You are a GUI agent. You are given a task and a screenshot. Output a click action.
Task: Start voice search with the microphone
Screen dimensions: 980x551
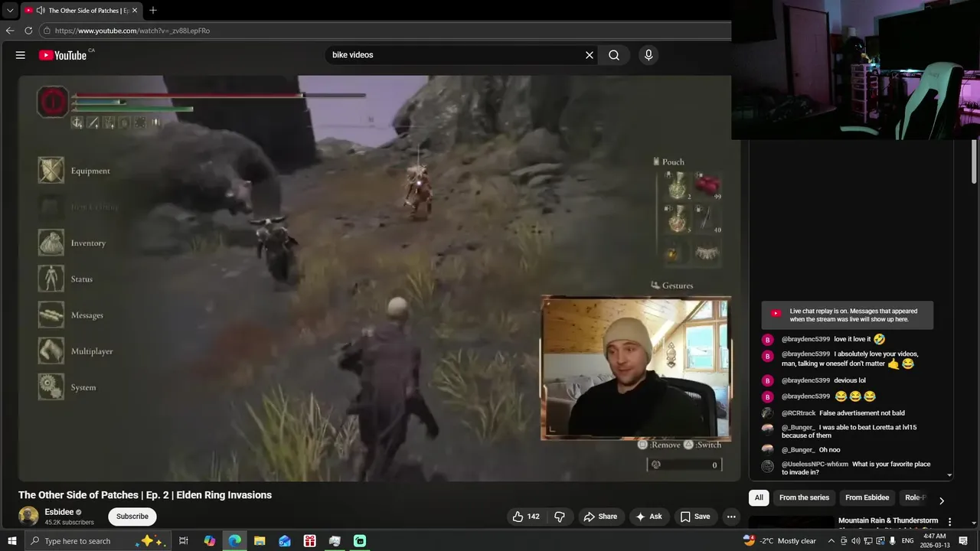(648, 55)
